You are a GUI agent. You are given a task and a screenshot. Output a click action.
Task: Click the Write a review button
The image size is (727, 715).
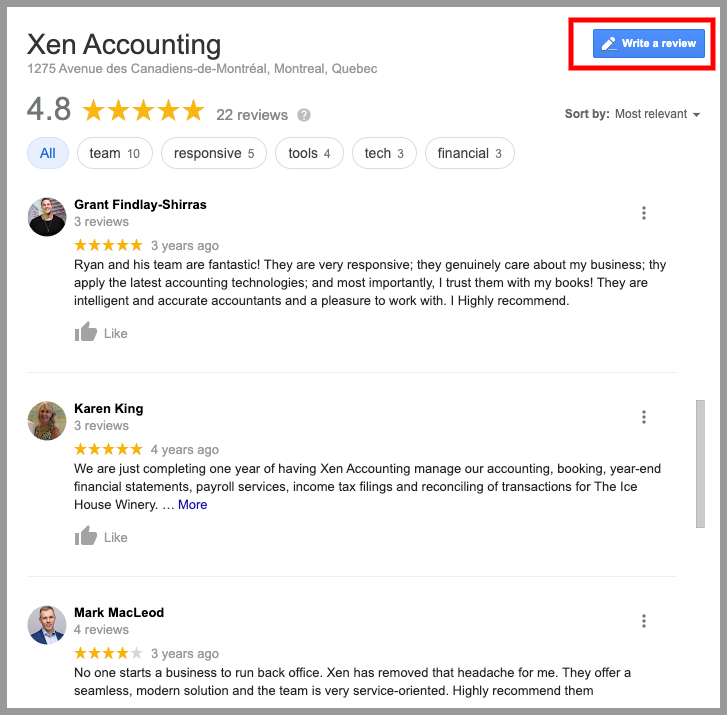point(648,44)
